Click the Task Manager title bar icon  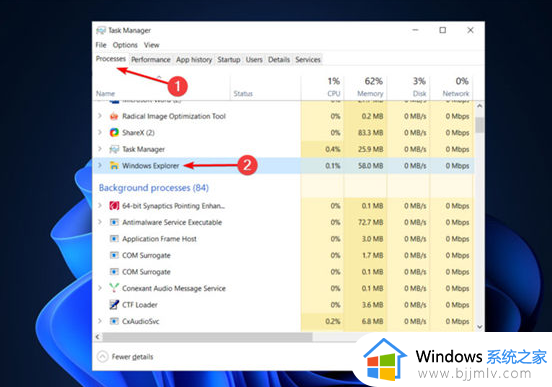[101, 31]
